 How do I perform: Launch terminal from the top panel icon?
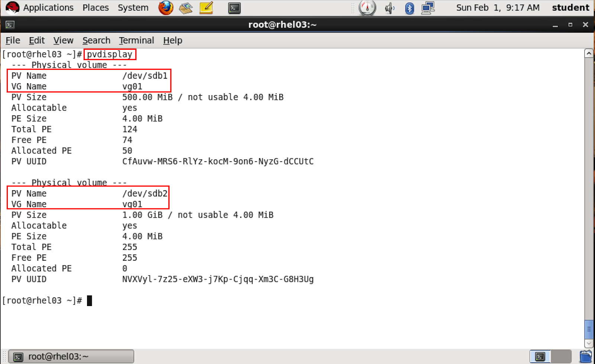click(x=234, y=8)
